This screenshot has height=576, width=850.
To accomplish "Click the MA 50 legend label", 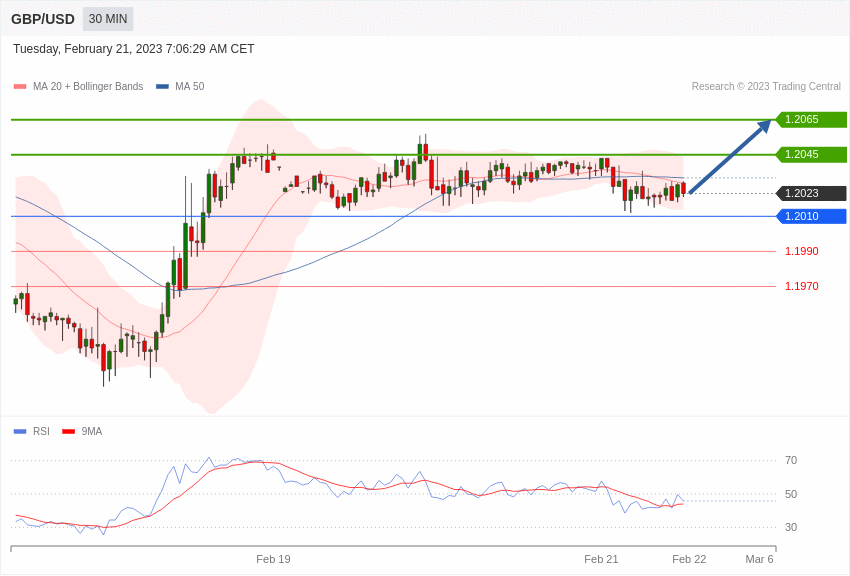I will 190,87.
